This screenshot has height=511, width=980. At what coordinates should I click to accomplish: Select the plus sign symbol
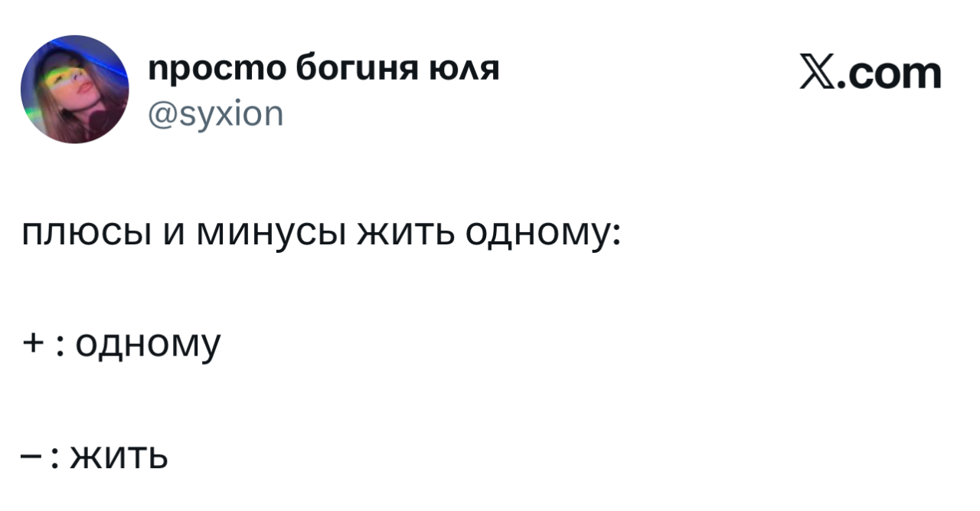click(x=31, y=345)
